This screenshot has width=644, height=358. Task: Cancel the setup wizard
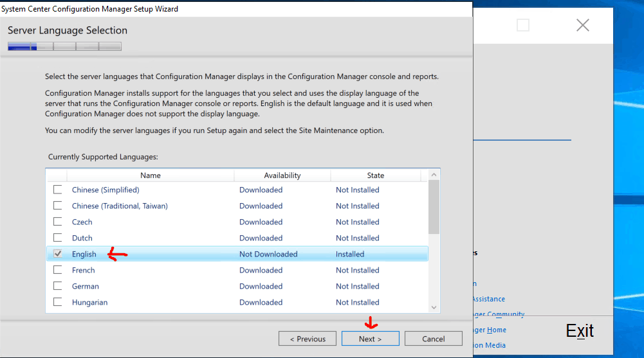(x=434, y=339)
